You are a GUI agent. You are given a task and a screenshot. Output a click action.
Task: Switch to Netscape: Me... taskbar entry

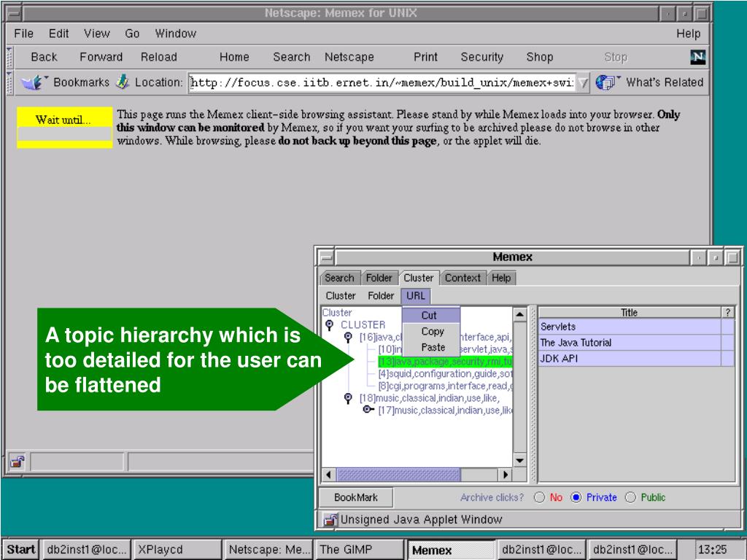pos(268,550)
